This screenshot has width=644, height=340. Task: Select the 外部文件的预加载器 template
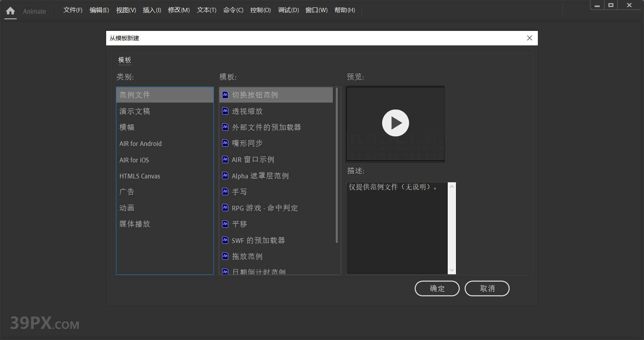click(276, 127)
